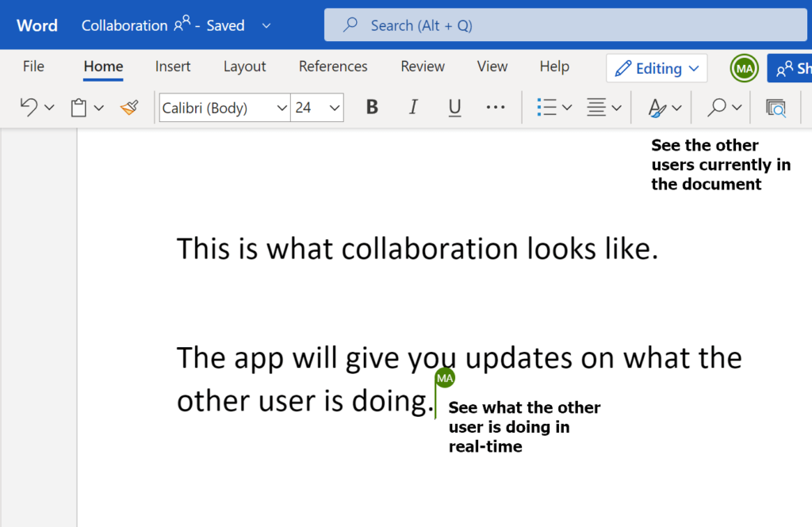This screenshot has width=812, height=527.
Task: Click the Editor review icon in ribbon
Action: coord(776,108)
